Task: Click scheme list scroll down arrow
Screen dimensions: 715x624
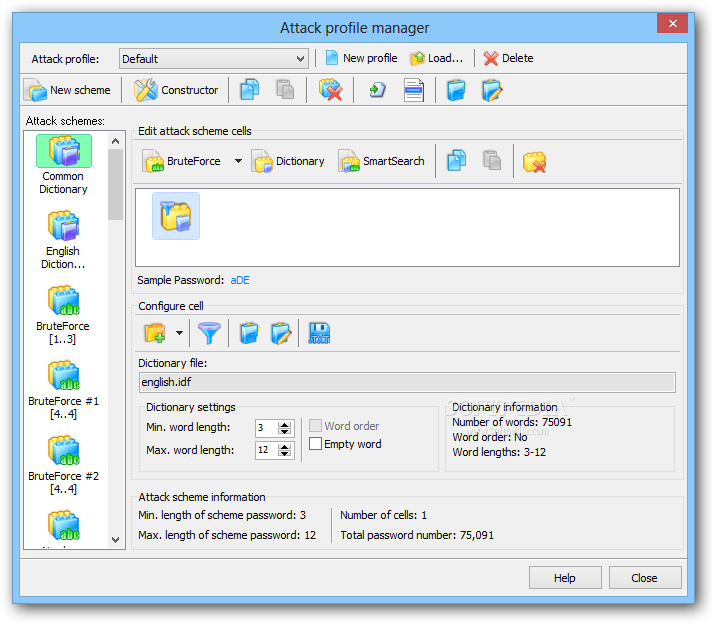Action: tap(115, 540)
